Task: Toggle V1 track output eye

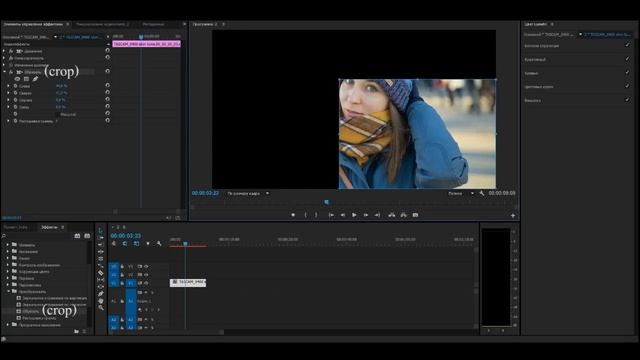Action: 146,283
